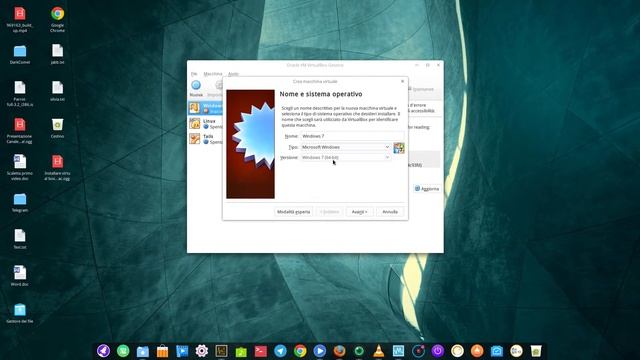Select the Cestino trash icon on the desktop
640x360 pixels.
click(x=57, y=128)
